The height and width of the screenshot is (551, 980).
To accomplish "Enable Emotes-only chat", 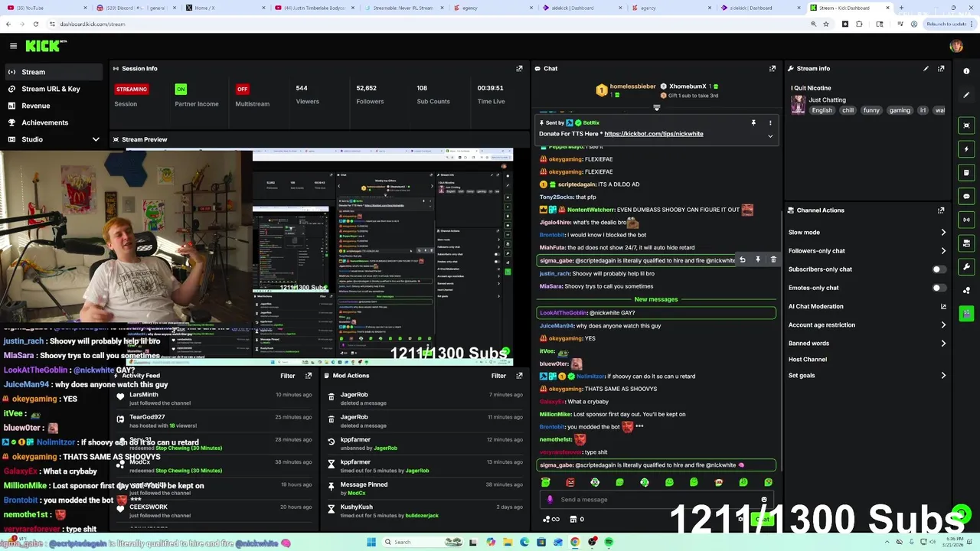I will click(x=939, y=288).
